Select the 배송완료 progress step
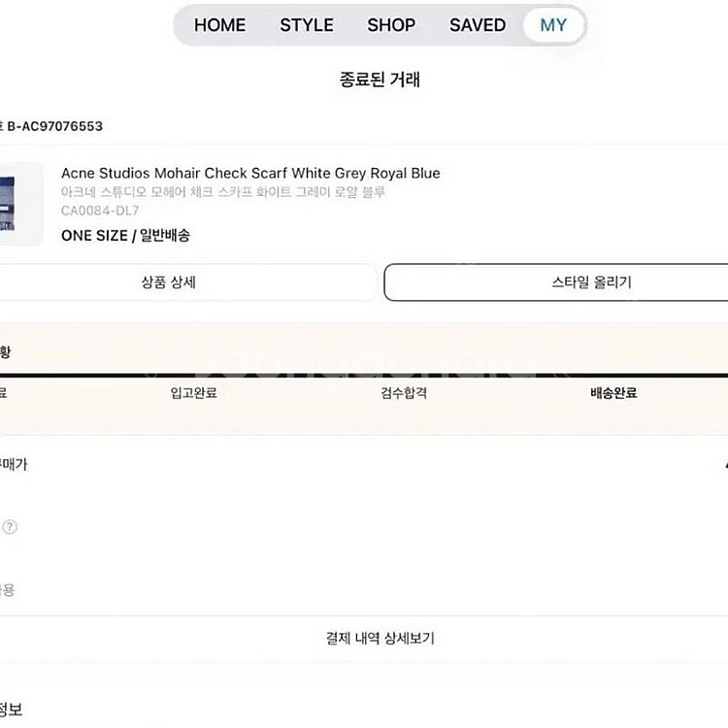Screen dimensions: 728x728 [x=613, y=393]
